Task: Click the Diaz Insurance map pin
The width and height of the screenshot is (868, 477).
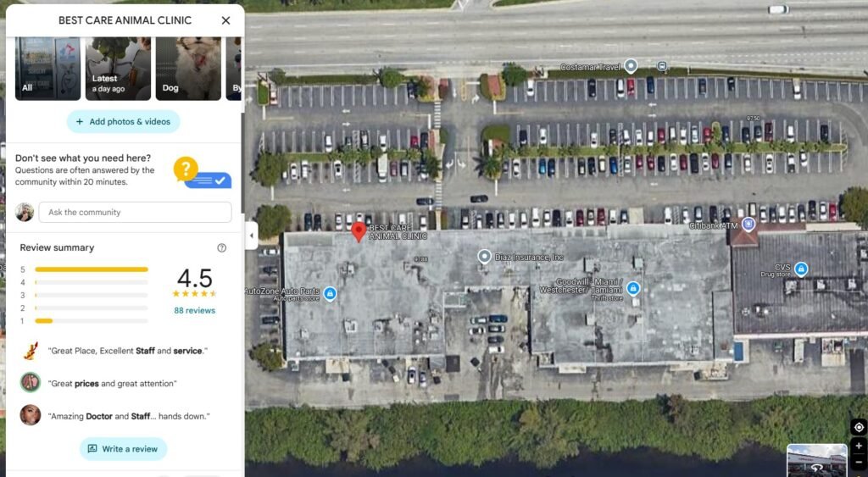Action: [x=484, y=256]
